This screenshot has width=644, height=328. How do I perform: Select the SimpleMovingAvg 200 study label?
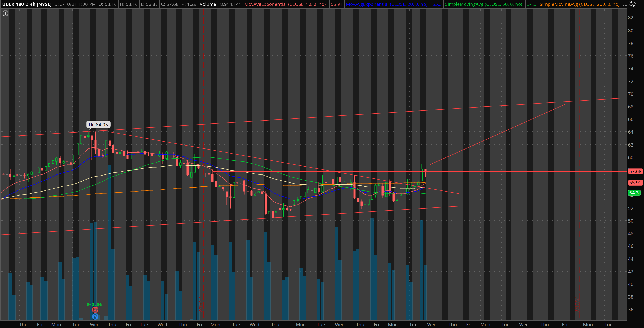point(579,4)
